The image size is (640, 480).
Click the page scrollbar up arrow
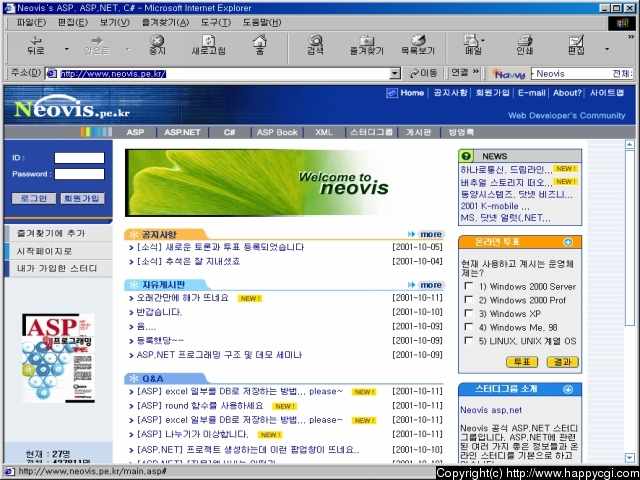[x=630, y=144]
